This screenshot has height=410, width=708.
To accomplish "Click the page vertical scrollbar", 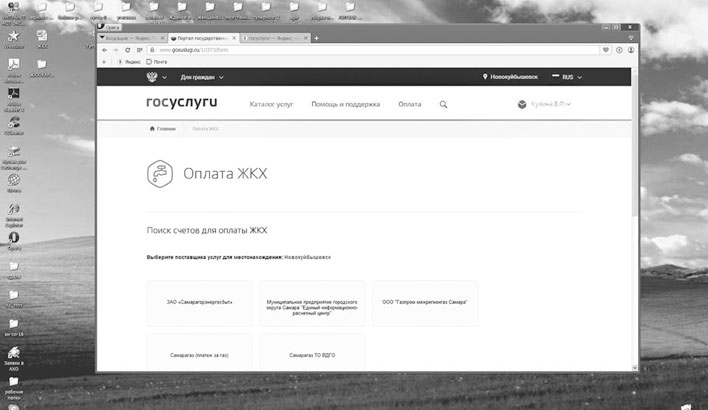I will coord(635,144).
